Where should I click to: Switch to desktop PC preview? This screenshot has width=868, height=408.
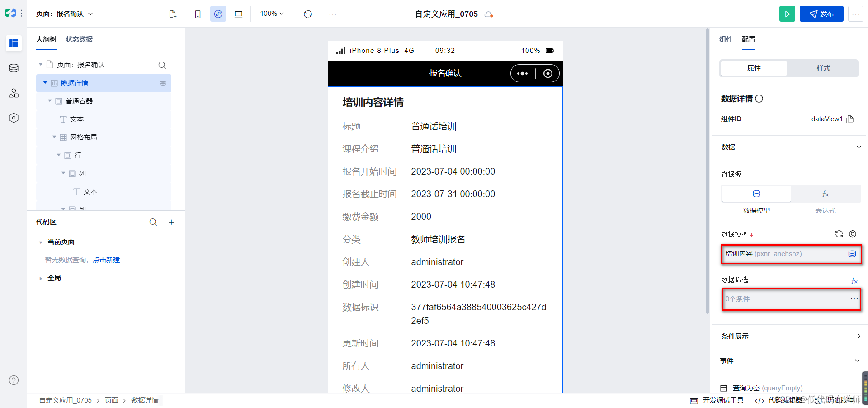238,14
